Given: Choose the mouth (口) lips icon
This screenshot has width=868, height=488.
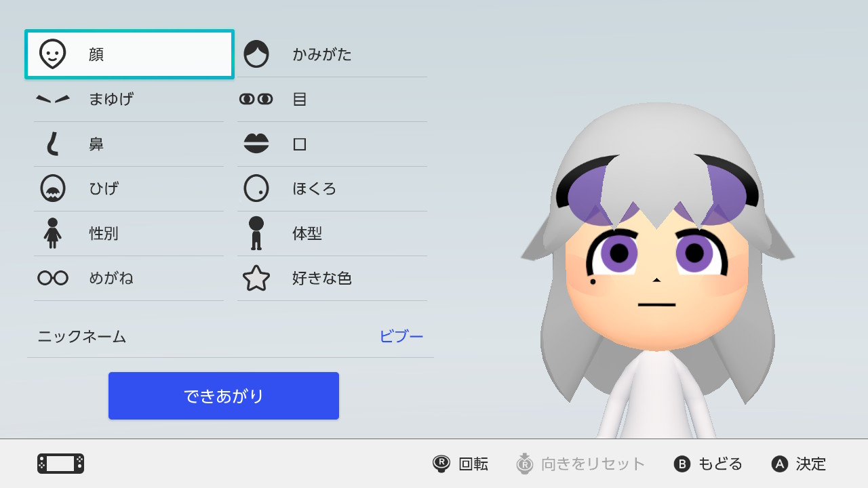Looking at the screenshot, I should tap(256, 144).
